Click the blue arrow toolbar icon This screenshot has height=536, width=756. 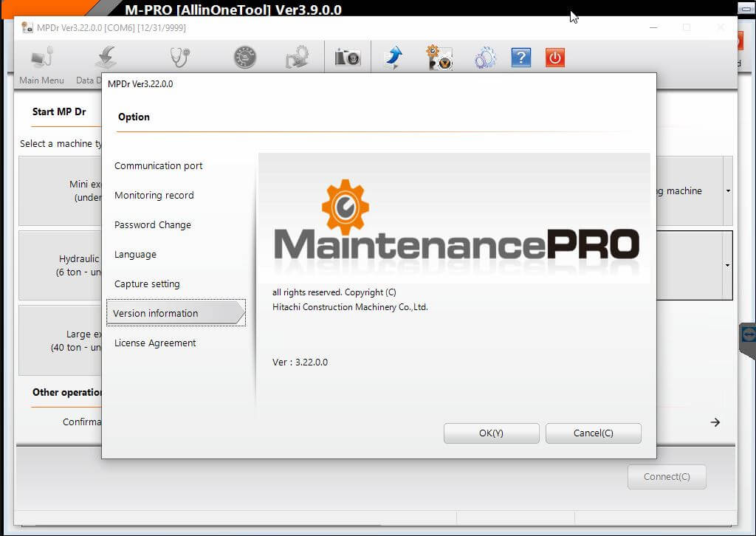pos(394,57)
